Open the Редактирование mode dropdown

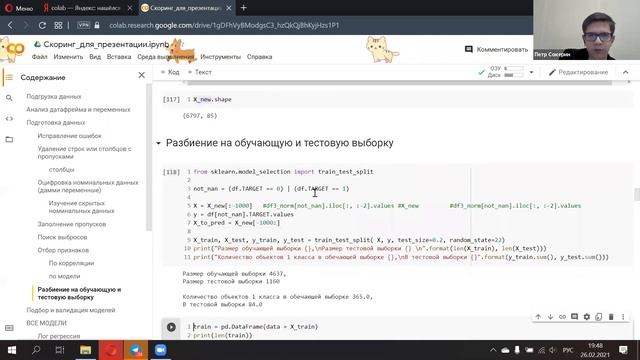click(578, 72)
